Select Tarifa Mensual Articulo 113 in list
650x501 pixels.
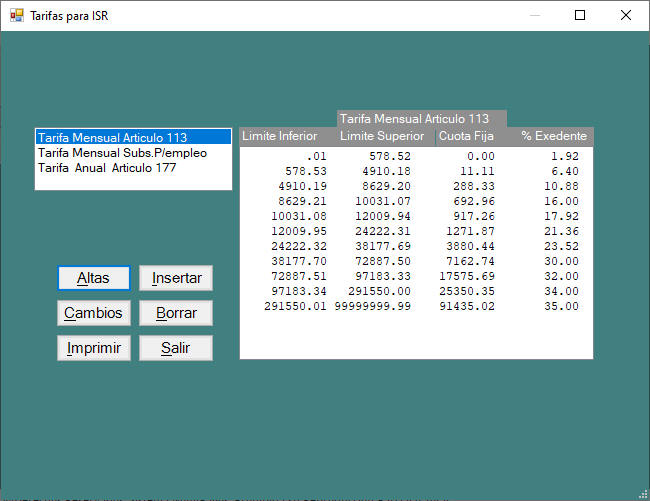click(x=112, y=138)
